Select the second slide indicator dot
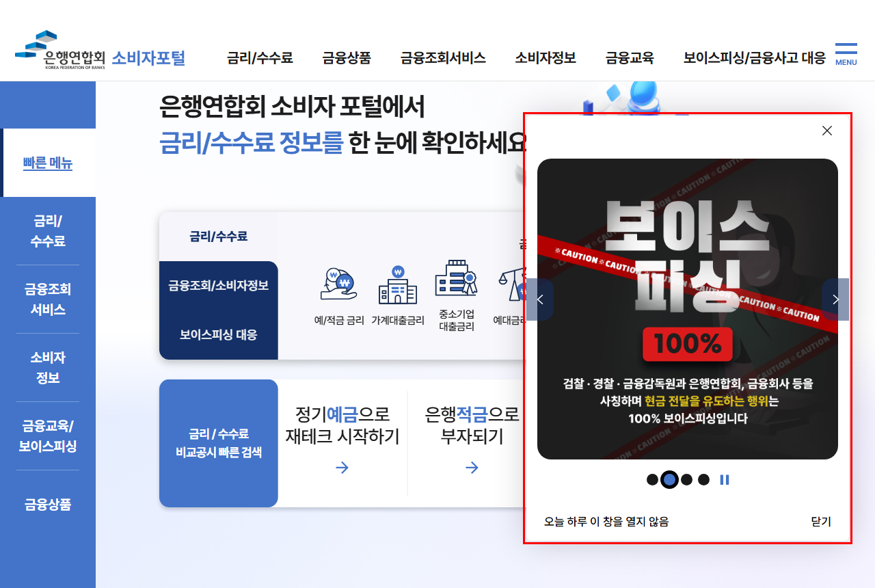875x588 pixels. click(670, 480)
